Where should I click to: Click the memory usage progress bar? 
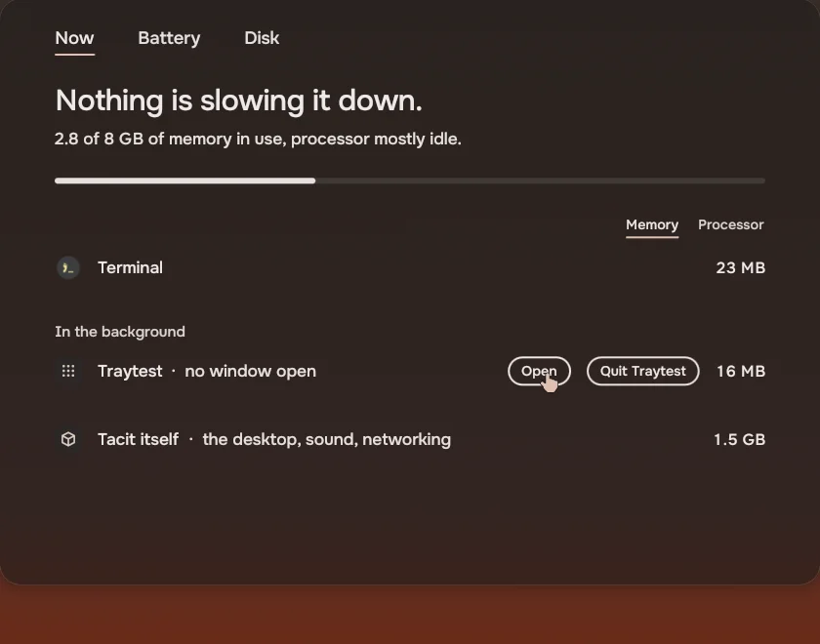[410, 181]
